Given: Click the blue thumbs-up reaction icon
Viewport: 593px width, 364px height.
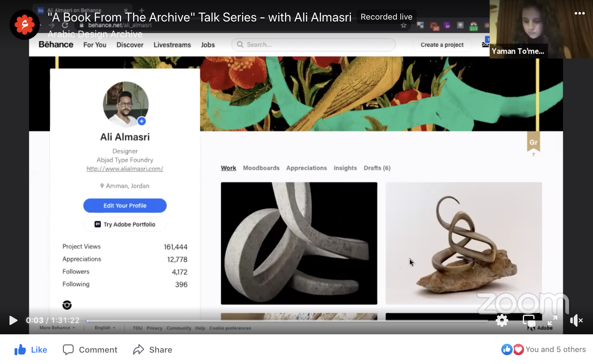Looking at the screenshot, I should click(507, 349).
